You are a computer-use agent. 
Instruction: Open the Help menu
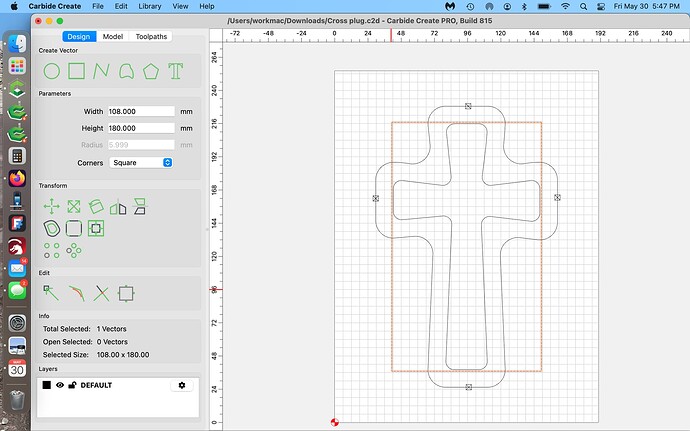pyautogui.click(x=207, y=6)
